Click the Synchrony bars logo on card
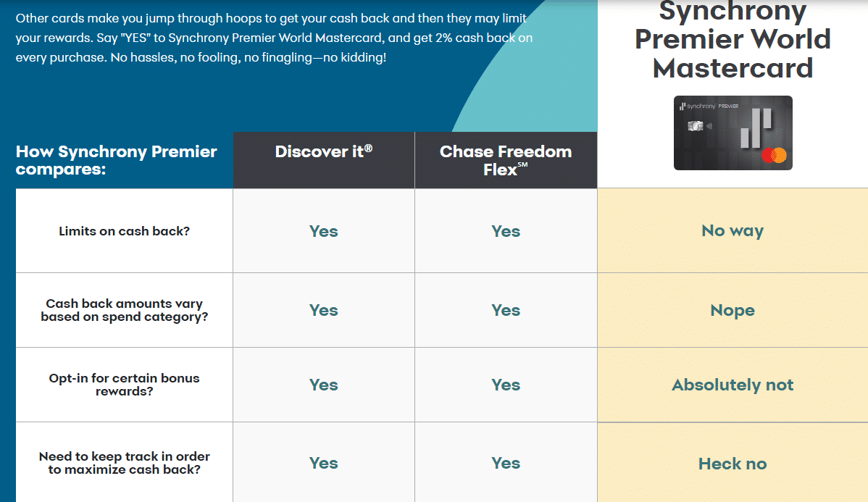Screen dimensions: 868x502 click(x=756, y=128)
